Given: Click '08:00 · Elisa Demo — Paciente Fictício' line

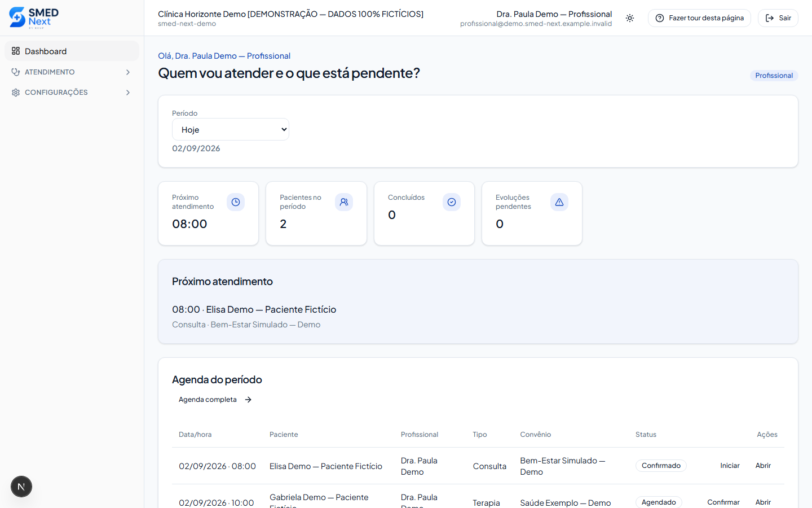Looking at the screenshot, I should point(254,309).
